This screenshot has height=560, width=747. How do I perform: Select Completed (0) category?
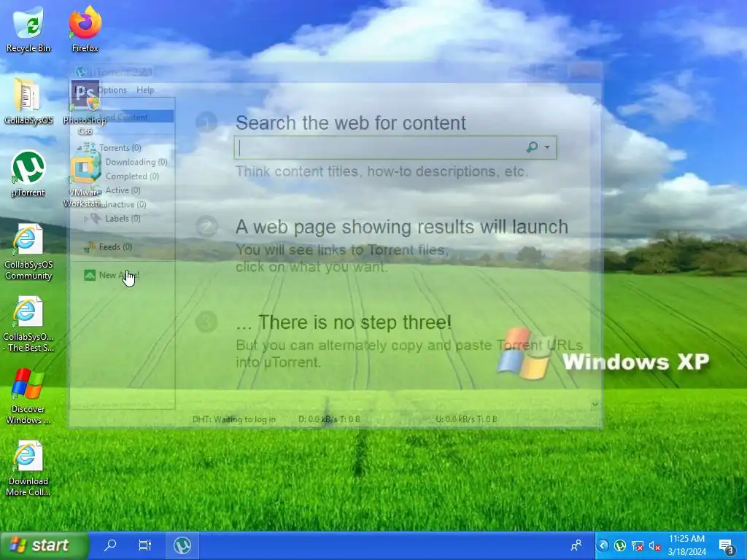coord(132,176)
